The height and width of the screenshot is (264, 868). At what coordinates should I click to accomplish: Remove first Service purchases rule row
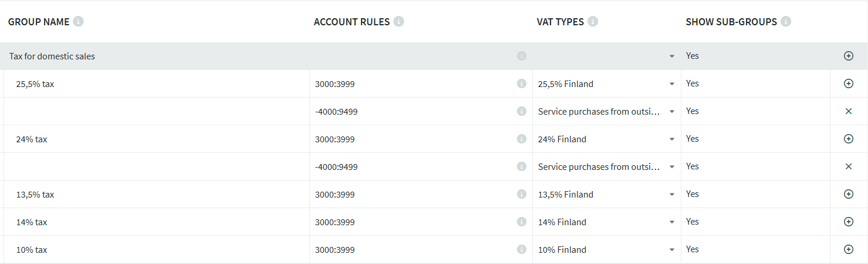point(848,111)
